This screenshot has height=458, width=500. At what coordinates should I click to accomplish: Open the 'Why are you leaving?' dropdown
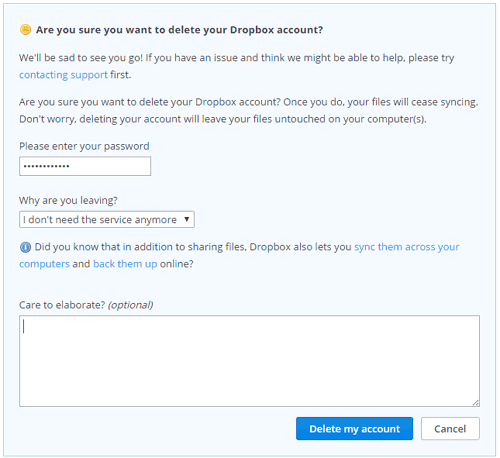[107, 219]
